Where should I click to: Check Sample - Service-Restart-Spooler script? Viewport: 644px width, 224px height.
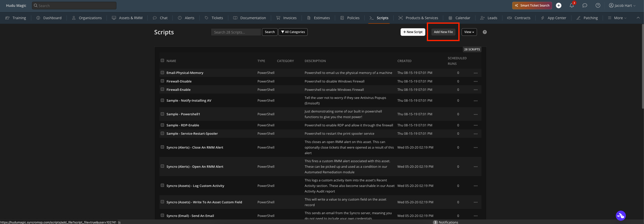pyautogui.click(x=162, y=133)
